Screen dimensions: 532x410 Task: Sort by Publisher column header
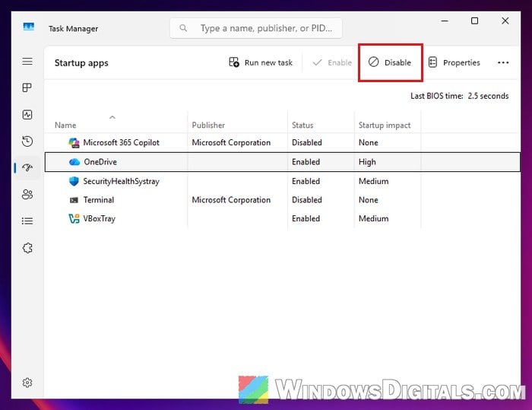pos(208,125)
